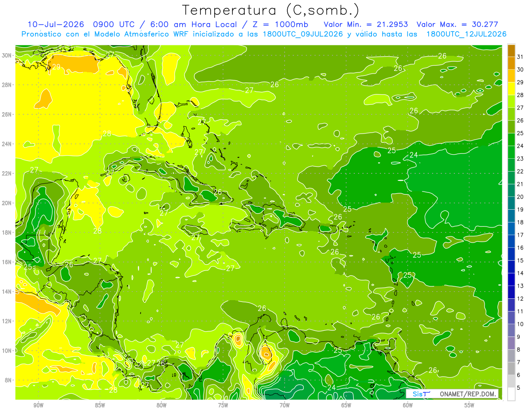Click the 65W longitude axis label
Viewport: 532px width, 411px height.
[346, 405]
